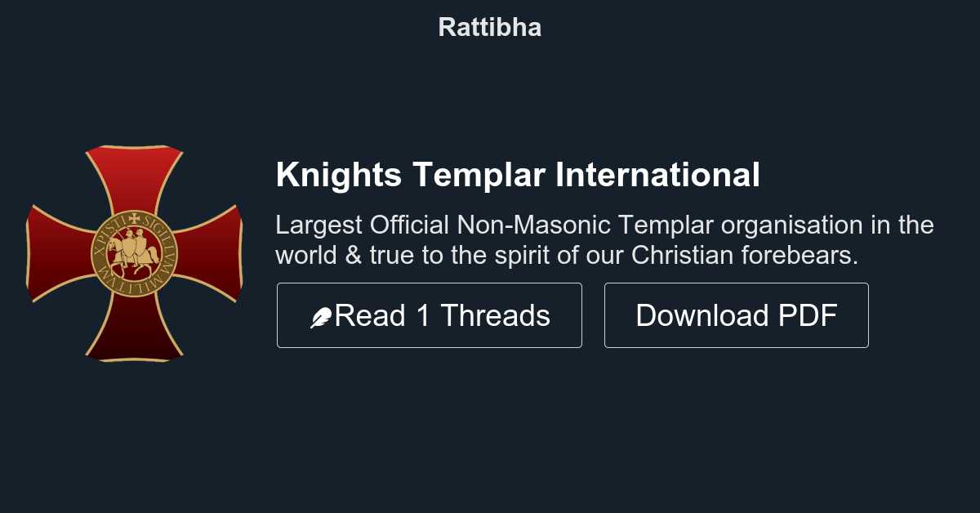Click the golden outline of the Templar cross
Image resolution: width=980 pixels, height=513 pixels.
pos(135,147)
